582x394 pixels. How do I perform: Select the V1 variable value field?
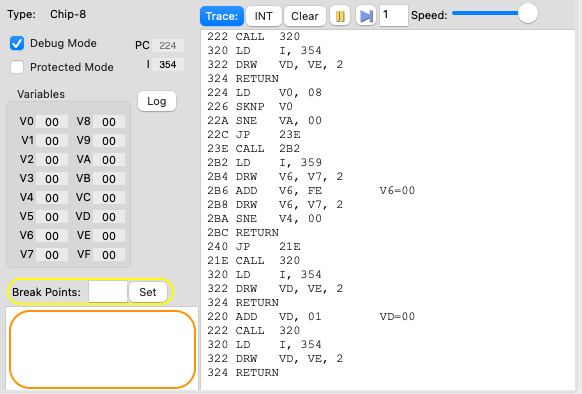[52, 141]
